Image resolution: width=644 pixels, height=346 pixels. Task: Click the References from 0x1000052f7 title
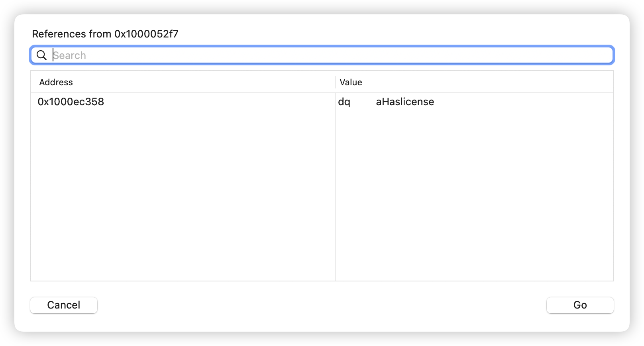point(105,34)
